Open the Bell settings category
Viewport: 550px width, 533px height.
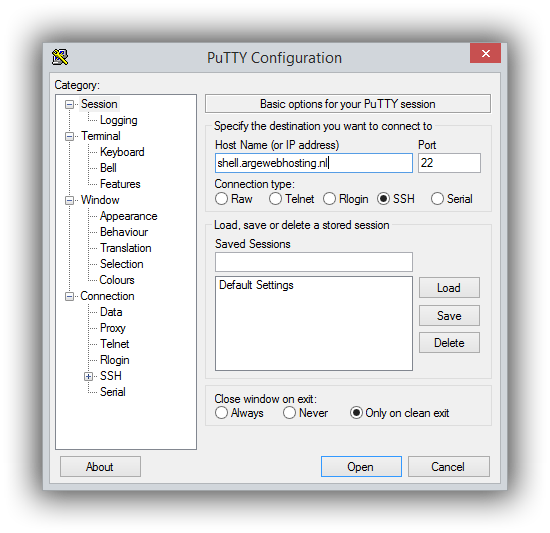108,168
